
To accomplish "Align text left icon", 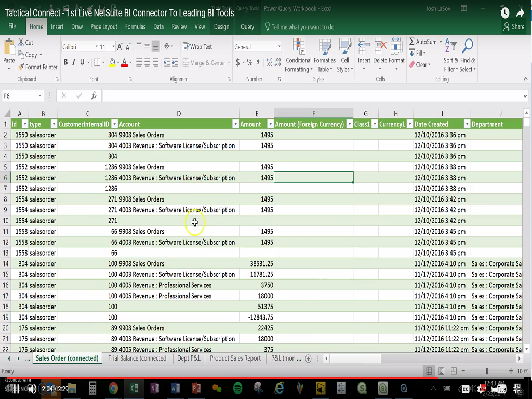I will 139,62.
